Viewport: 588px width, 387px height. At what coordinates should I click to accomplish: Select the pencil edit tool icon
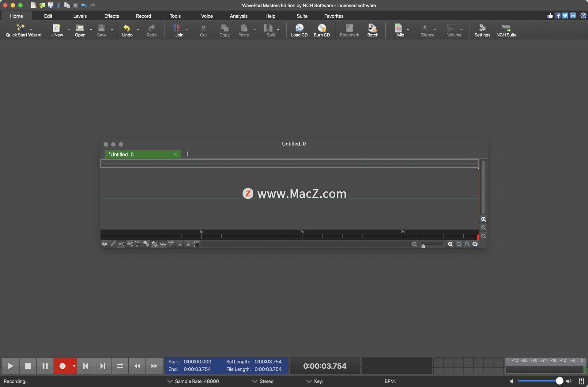point(113,244)
